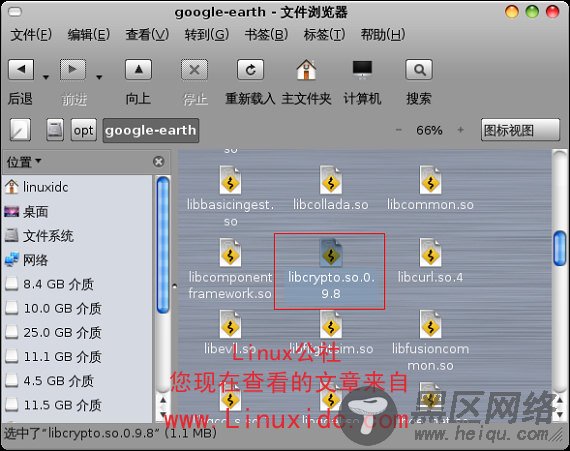Open 查看(V) menu

[x=147, y=35]
